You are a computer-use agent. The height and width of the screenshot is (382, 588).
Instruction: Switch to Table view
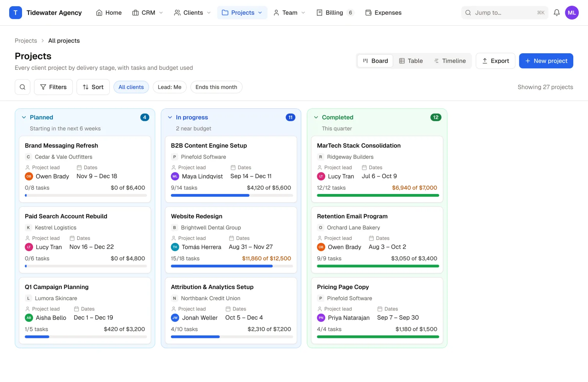click(x=411, y=61)
